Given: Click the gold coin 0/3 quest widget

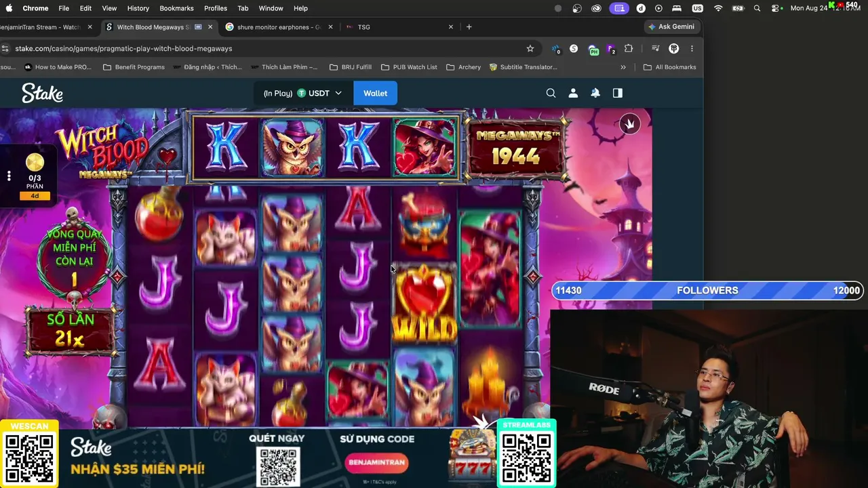Looking at the screenshot, I should click(35, 176).
